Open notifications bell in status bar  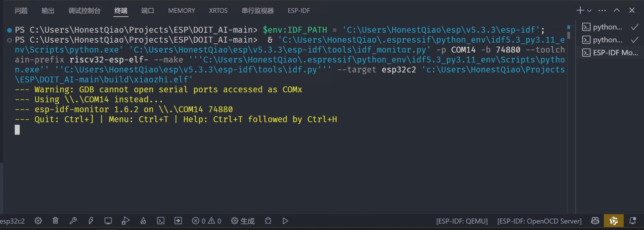coord(632,221)
